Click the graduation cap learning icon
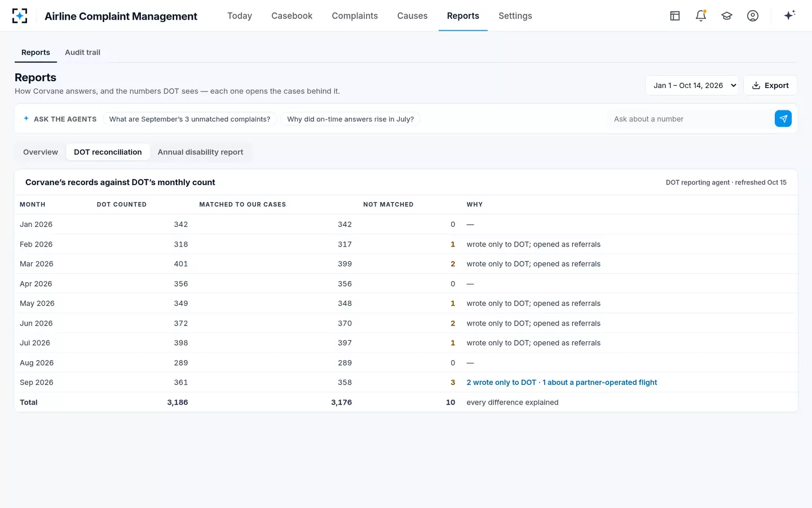The width and height of the screenshot is (812, 508). click(x=727, y=16)
